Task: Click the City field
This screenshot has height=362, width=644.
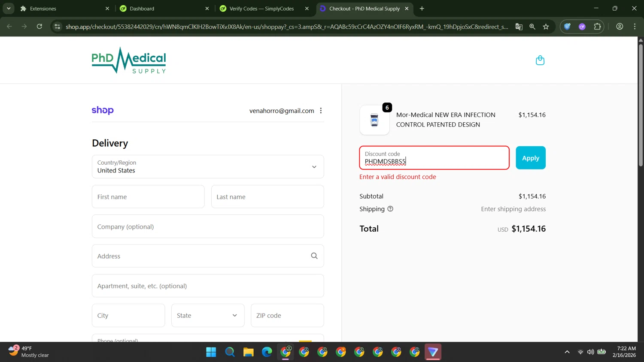Action: pyautogui.click(x=128, y=315)
